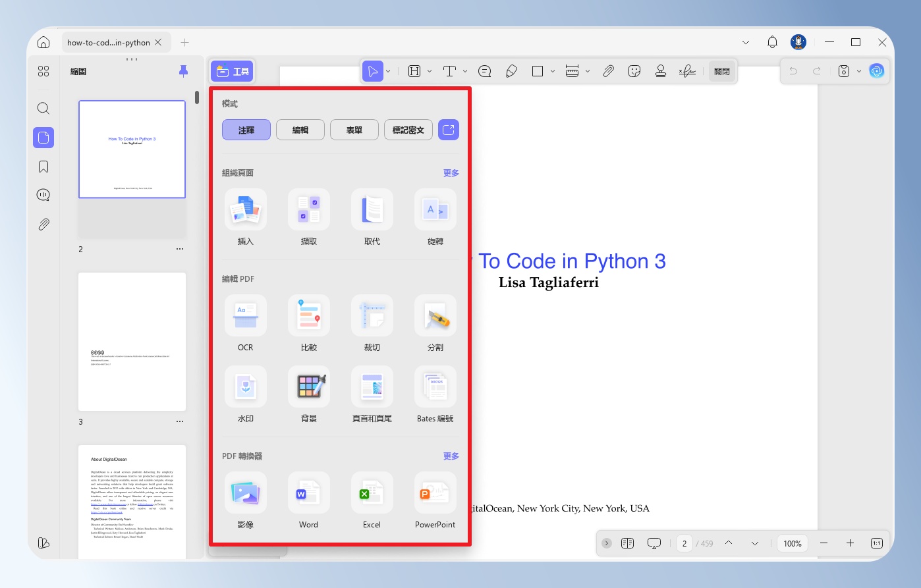
Task: Click the page 3 thumbnail
Action: [x=132, y=342]
